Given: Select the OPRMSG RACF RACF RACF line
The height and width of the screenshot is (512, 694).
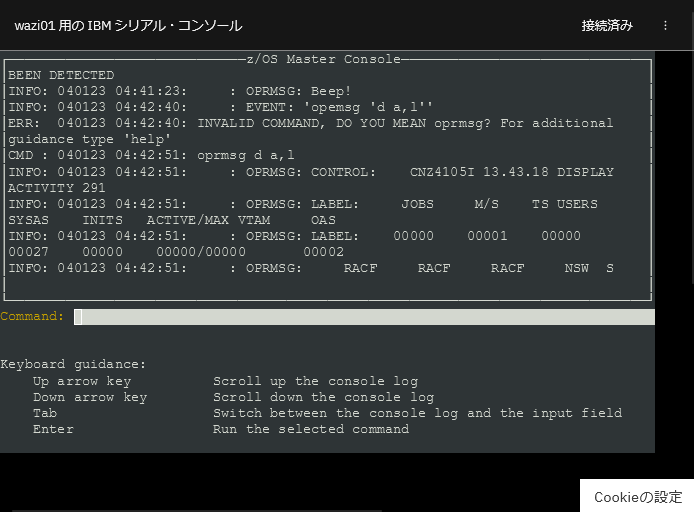Looking at the screenshot, I should pyautogui.click(x=311, y=268).
